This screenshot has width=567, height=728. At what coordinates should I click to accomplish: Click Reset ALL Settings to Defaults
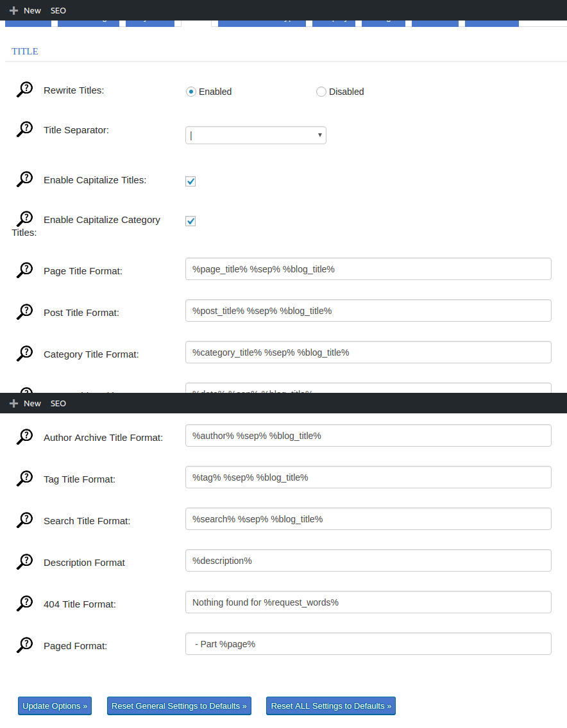click(x=330, y=706)
